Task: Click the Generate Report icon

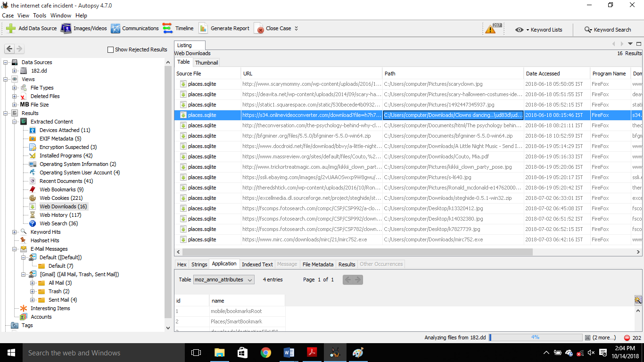Action: (x=203, y=28)
